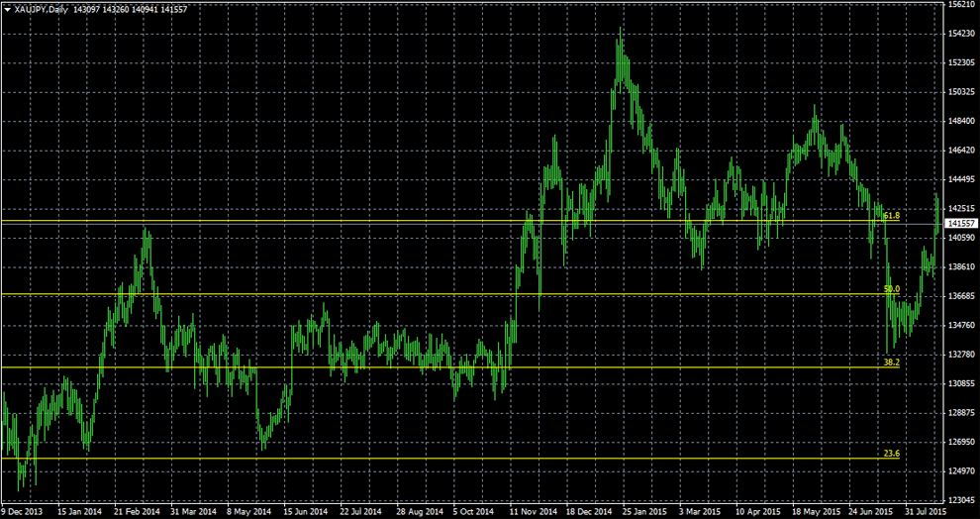Screen dimensions: 980x519
Task: Select the 23.6 Fibonacci level label
Action: (891, 454)
